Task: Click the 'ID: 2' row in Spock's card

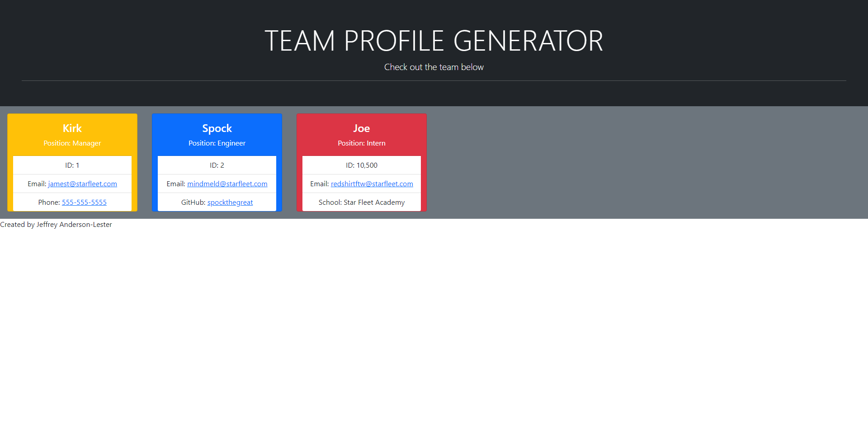Action: tap(217, 165)
